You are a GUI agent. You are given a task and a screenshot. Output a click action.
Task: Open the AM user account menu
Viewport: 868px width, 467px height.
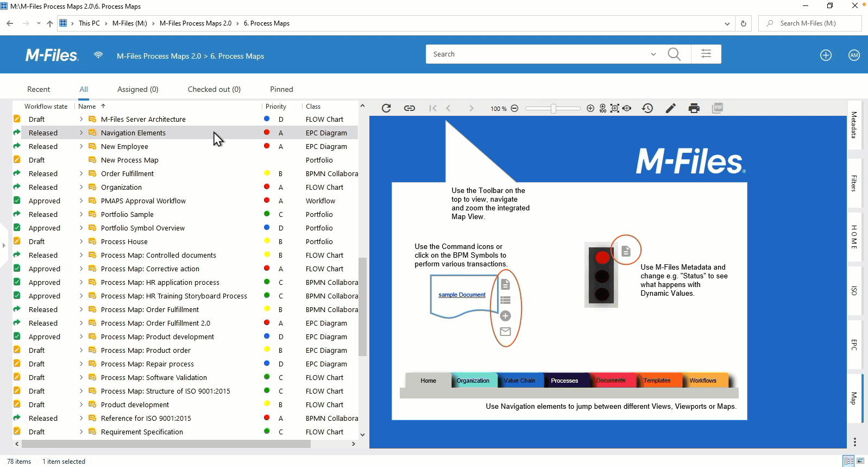[x=854, y=55]
